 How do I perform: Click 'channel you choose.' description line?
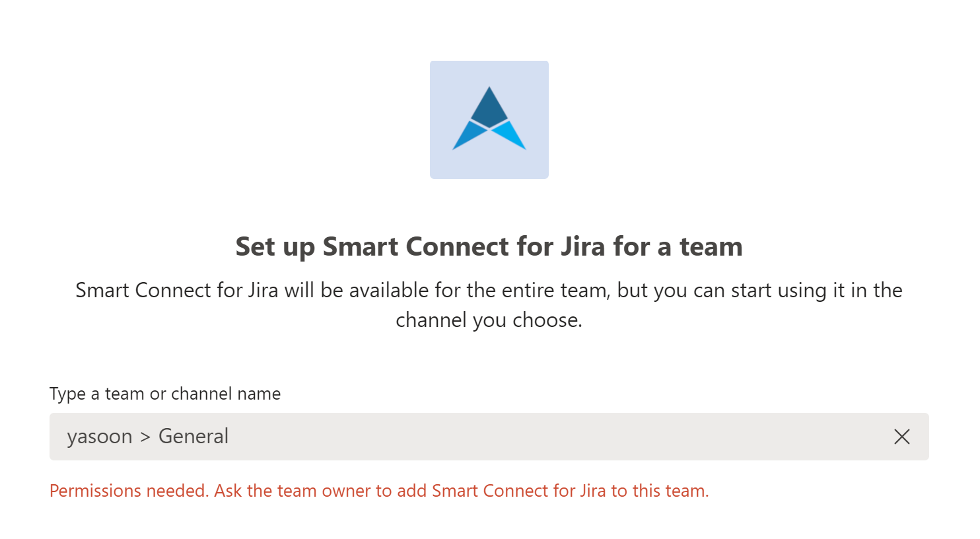(489, 320)
